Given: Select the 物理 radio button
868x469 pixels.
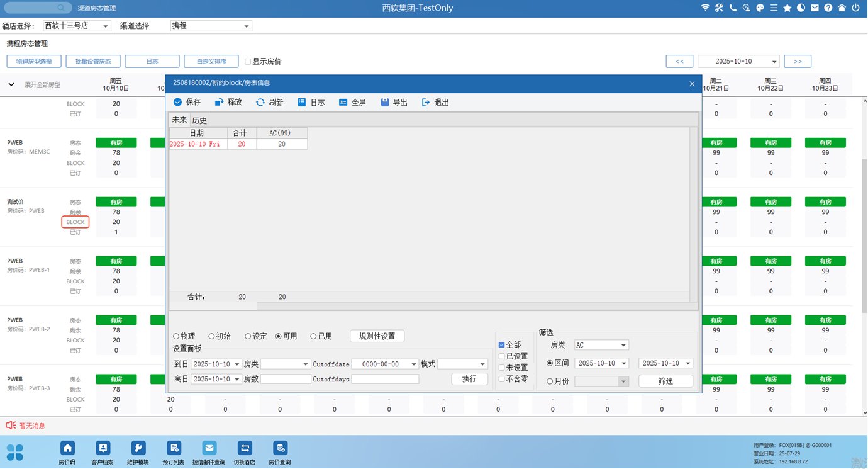Looking at the screenshot, I should (177, 336).
